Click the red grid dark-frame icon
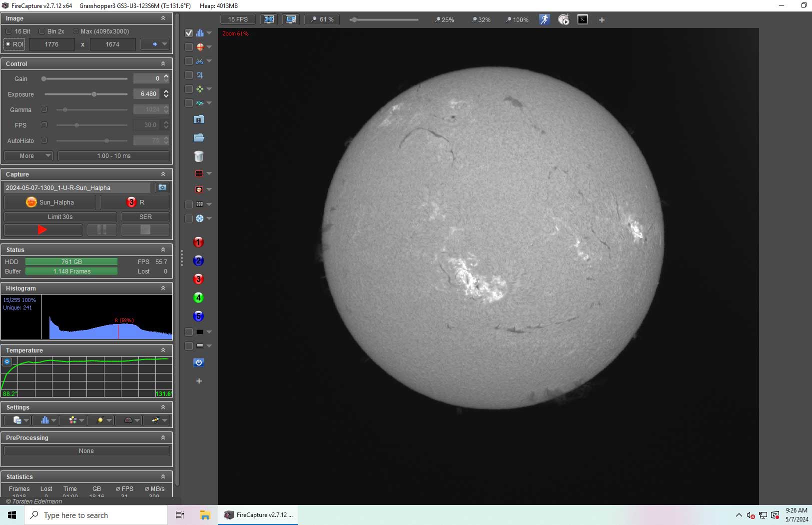Image resolution: width=812 pixels, height=525 pixels. (x=199, y=173)
